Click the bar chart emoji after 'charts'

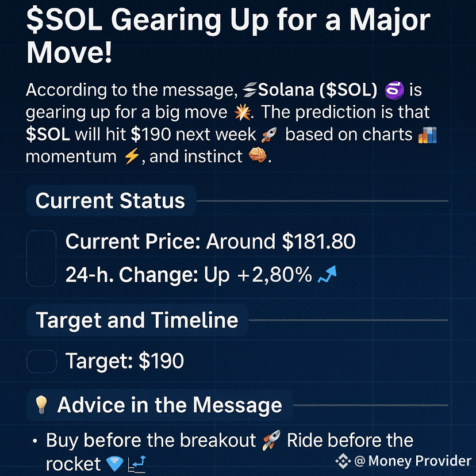[427, 135]
